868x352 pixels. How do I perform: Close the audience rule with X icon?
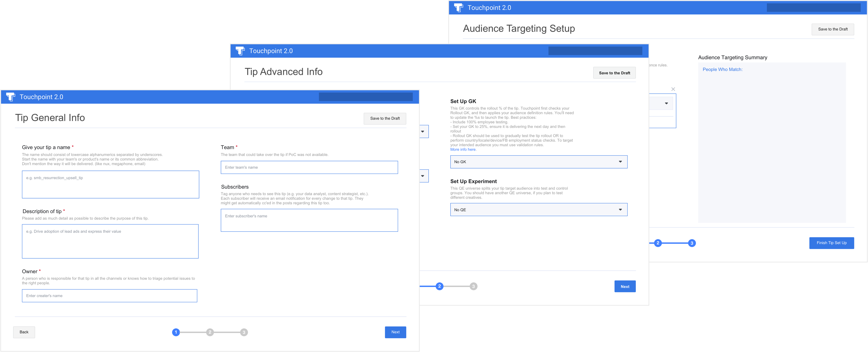(x=673, y=89)
